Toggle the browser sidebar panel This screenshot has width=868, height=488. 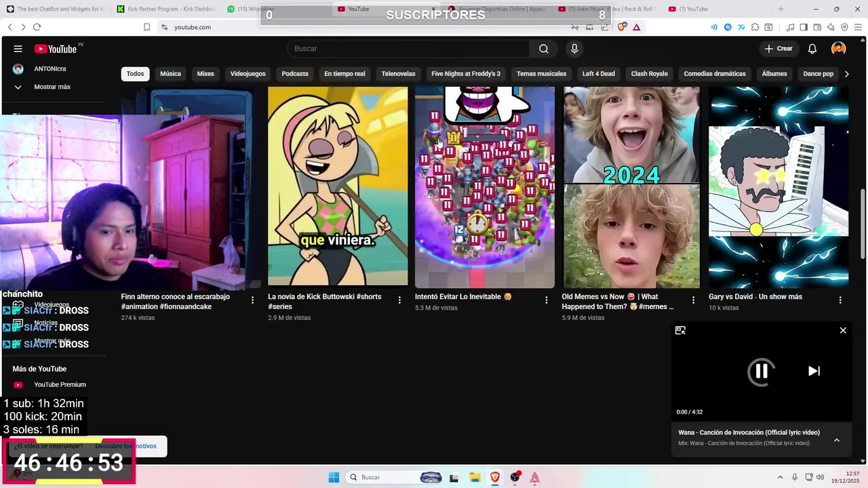tap(804, 27)
